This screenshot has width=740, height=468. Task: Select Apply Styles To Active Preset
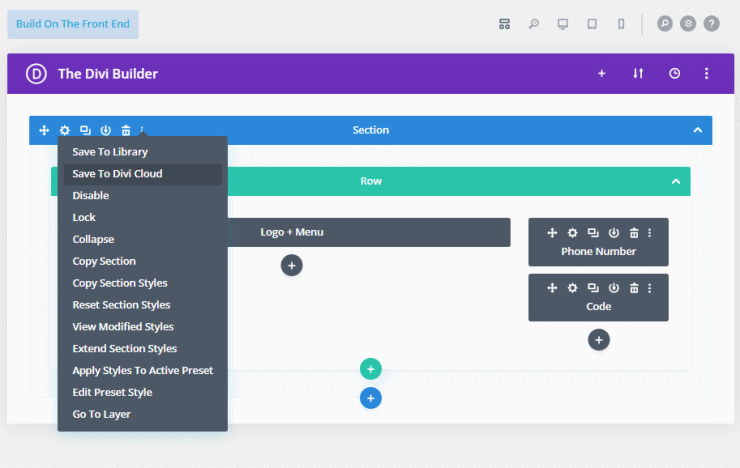(143, 371)
